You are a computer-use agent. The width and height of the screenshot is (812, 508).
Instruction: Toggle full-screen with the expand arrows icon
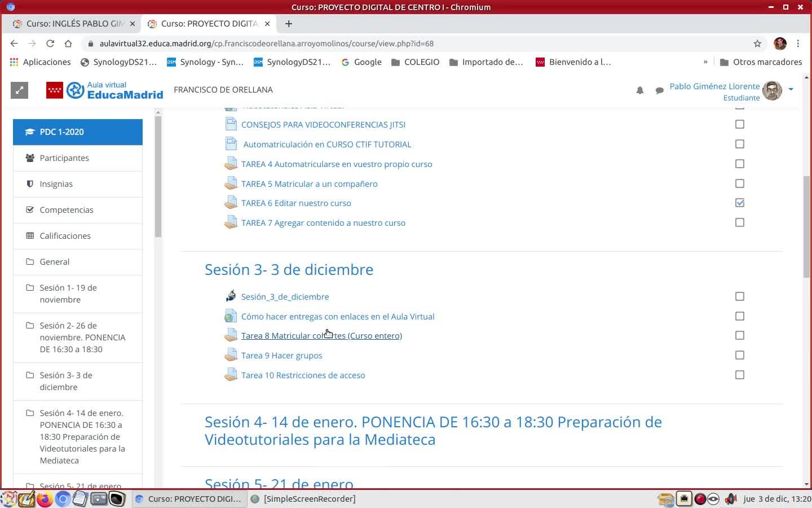pyautogui.click(x=19, y=90)
